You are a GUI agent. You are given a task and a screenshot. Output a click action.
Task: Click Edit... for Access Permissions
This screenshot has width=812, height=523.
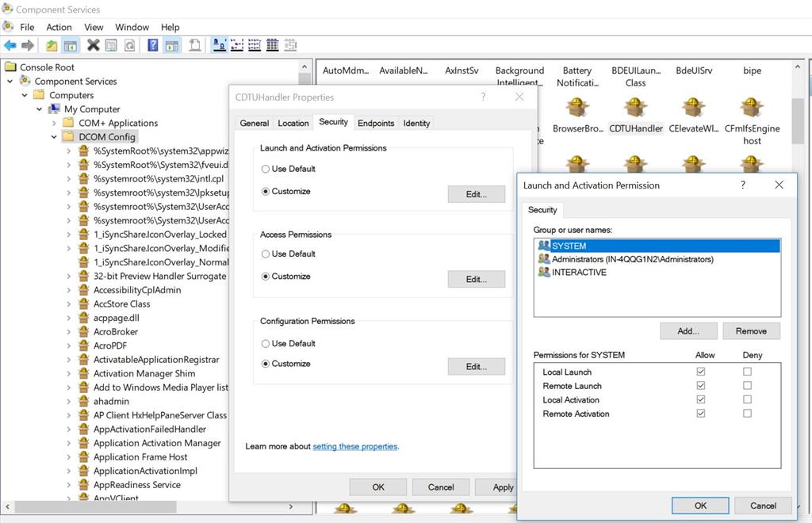(477, 280)
